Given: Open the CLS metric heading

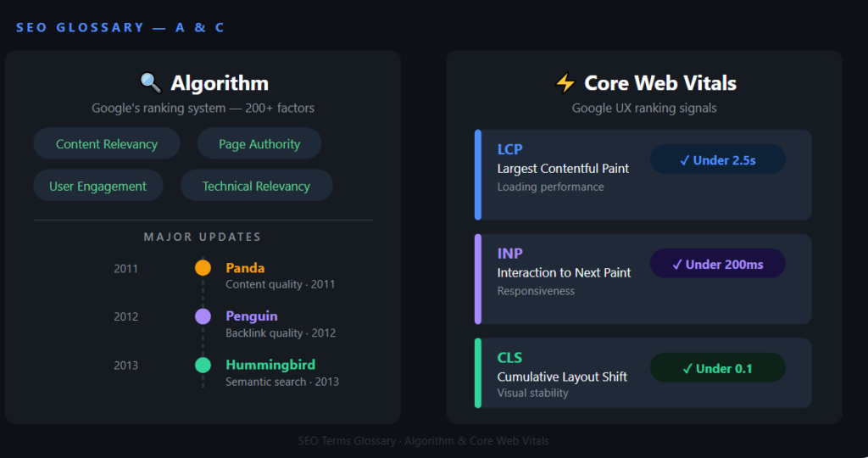Looking at the screenshot, I should 509,358.
